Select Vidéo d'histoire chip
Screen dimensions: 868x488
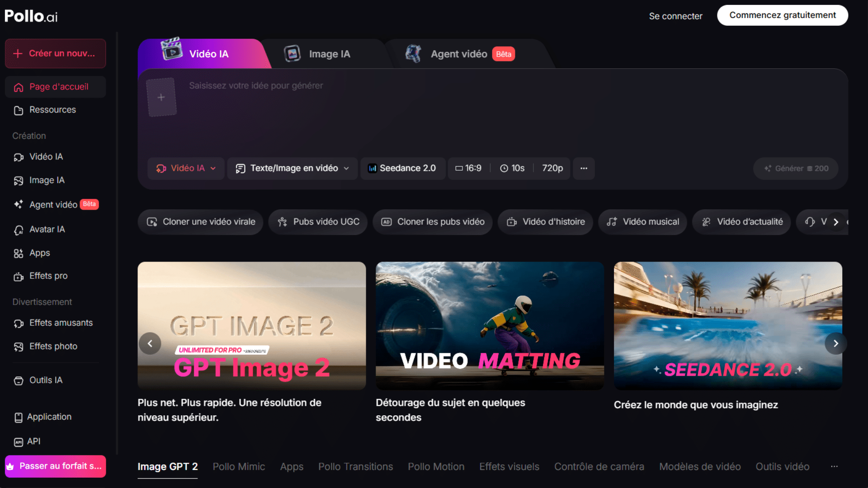(545, 222)
